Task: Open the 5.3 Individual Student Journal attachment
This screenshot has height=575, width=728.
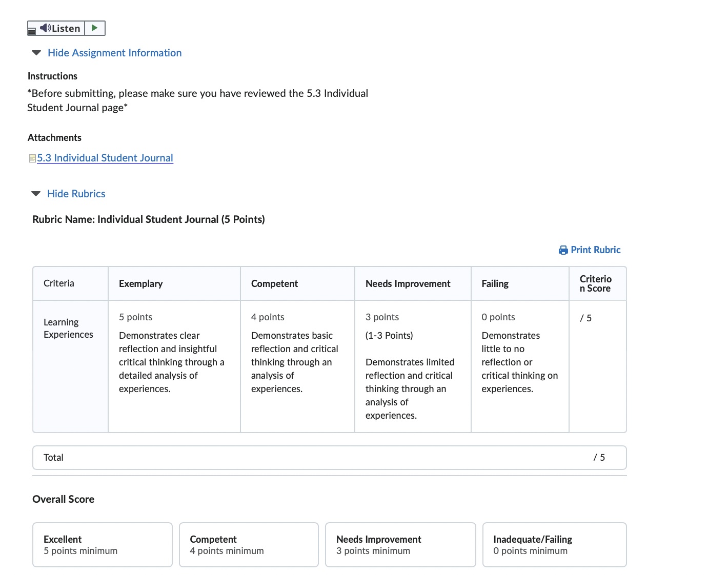Action: click(105, 158)
